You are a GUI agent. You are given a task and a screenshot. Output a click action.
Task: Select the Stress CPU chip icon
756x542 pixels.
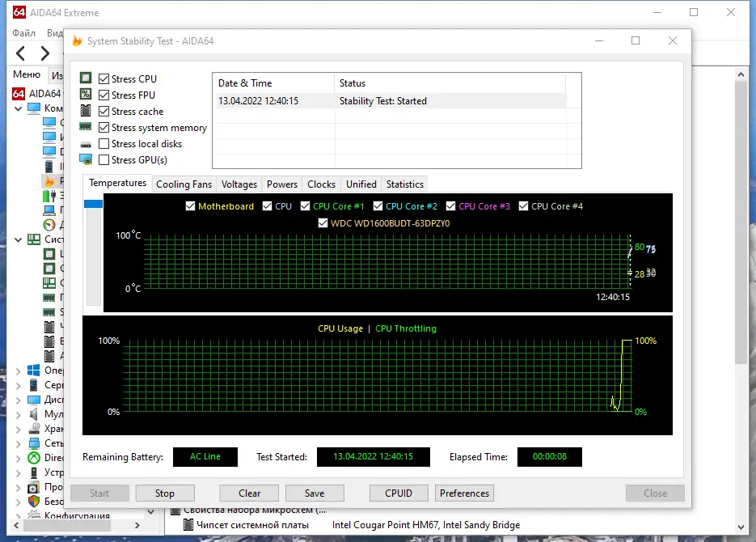coord(86,78)
